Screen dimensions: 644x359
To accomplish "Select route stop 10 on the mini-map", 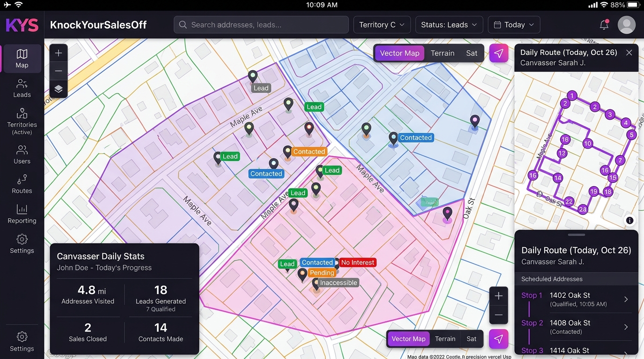I will (x=588, y=144).
